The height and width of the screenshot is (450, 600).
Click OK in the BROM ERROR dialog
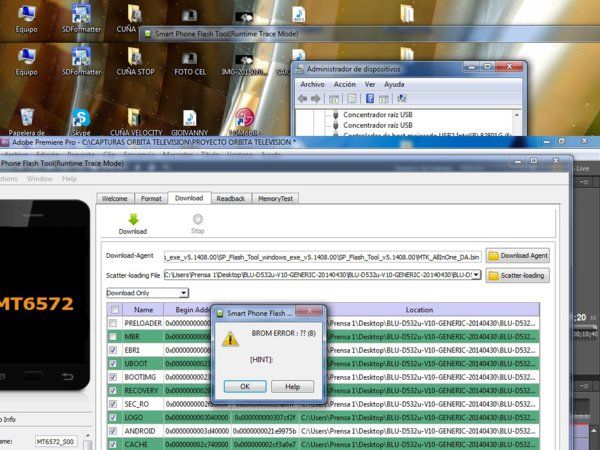click(245, 386)
